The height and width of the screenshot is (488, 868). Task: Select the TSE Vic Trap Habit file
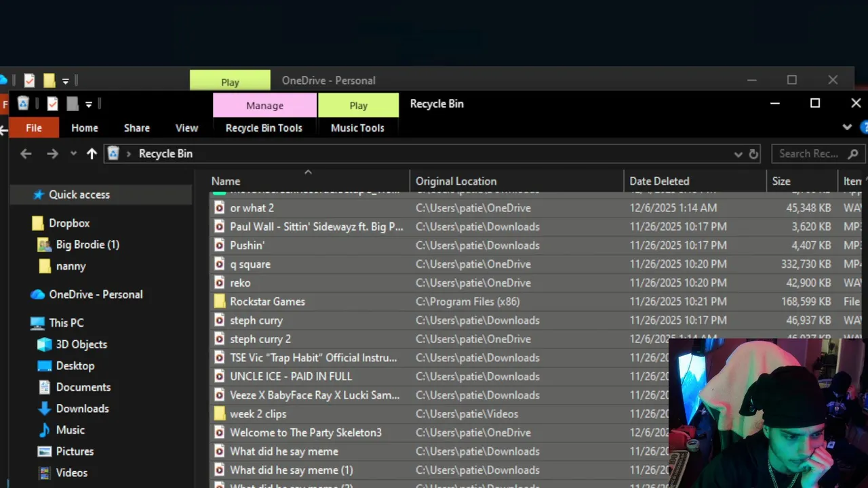pyautogui.click(x=313, y=357)
